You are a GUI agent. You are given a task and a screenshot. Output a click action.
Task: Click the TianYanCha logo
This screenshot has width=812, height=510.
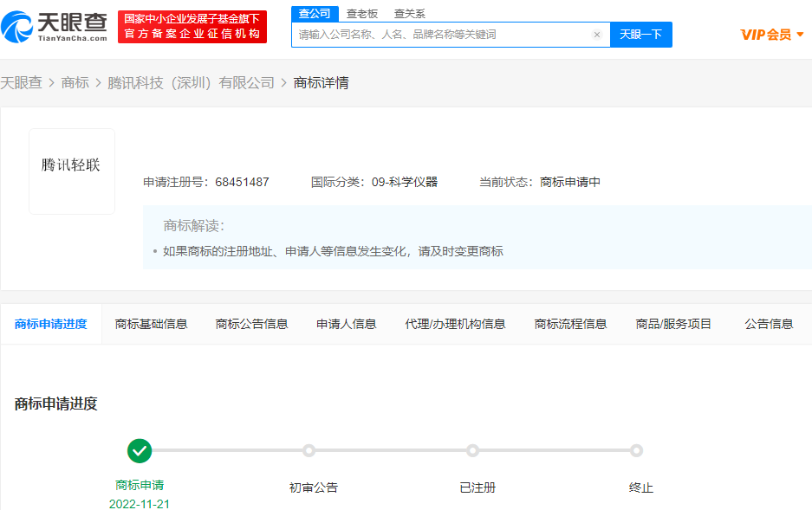[55, 26]
